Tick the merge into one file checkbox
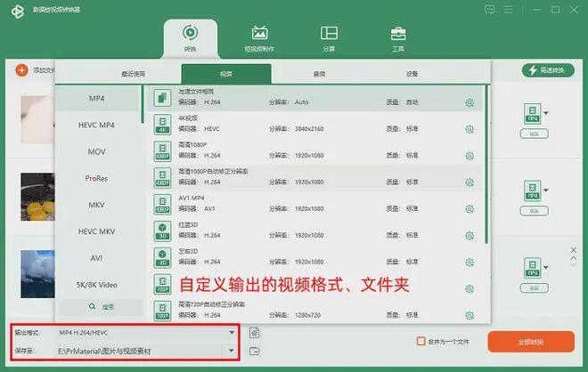Image resolution: width=588 pixels, height=372 pixels. [x=421, y=341]
